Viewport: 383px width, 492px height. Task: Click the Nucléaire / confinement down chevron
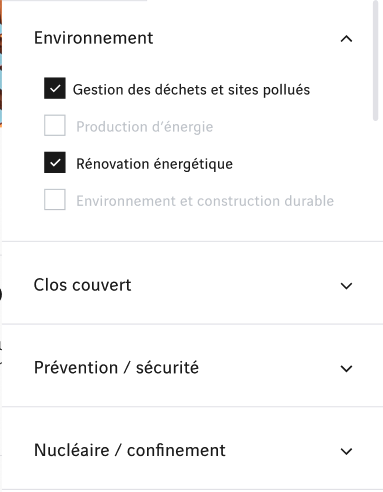coord(346,451)
